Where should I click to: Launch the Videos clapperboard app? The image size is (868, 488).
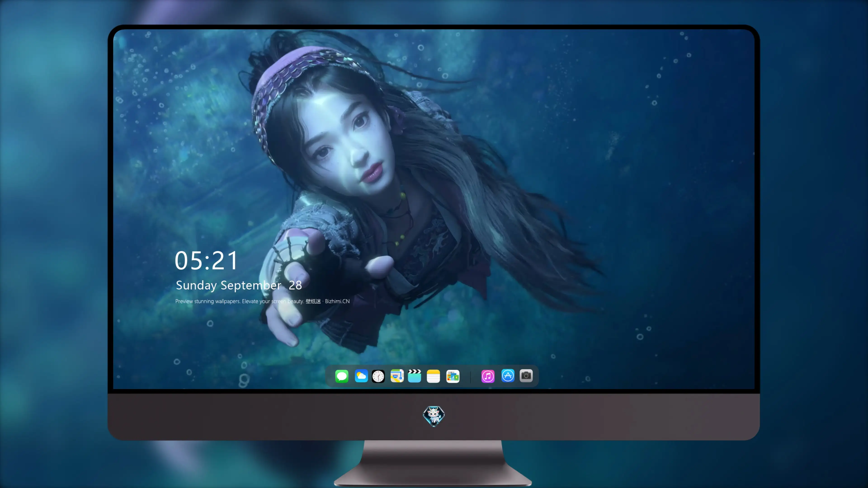click(x=415, y=376)
